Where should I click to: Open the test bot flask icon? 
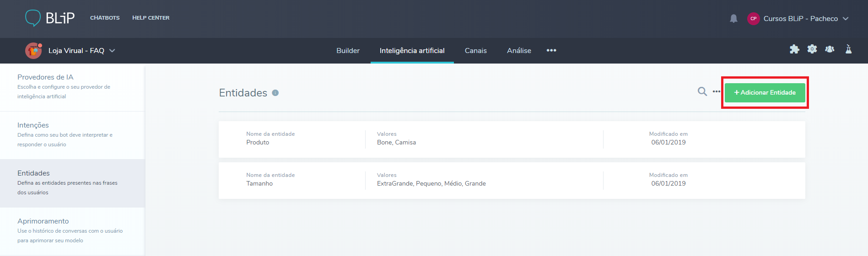[x=848, y=49]
